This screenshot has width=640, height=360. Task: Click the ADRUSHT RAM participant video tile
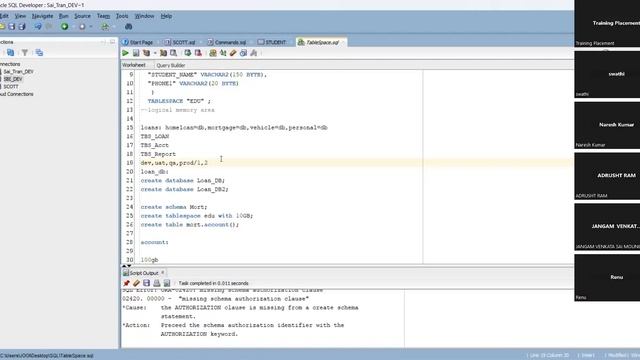click(x=607, y=176)
